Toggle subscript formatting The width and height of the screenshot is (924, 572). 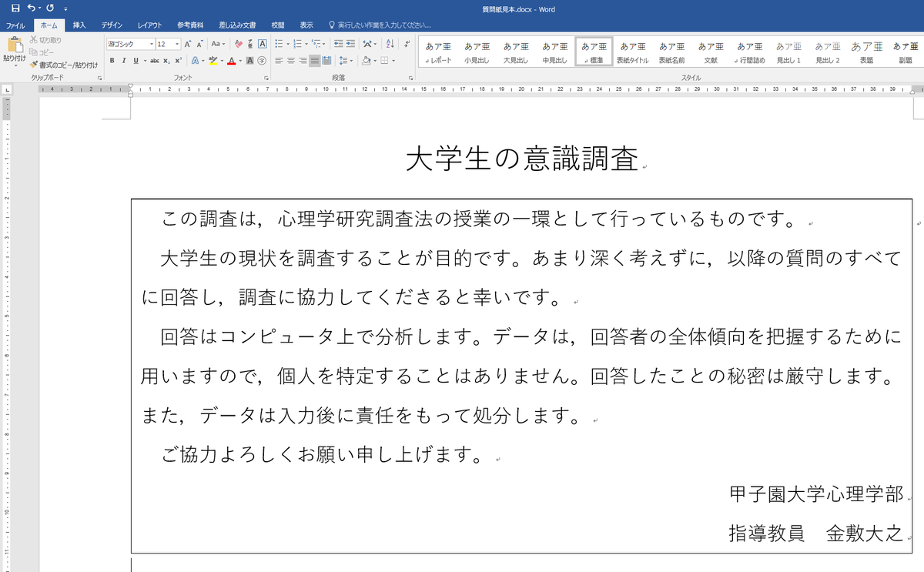coord(166,60)
